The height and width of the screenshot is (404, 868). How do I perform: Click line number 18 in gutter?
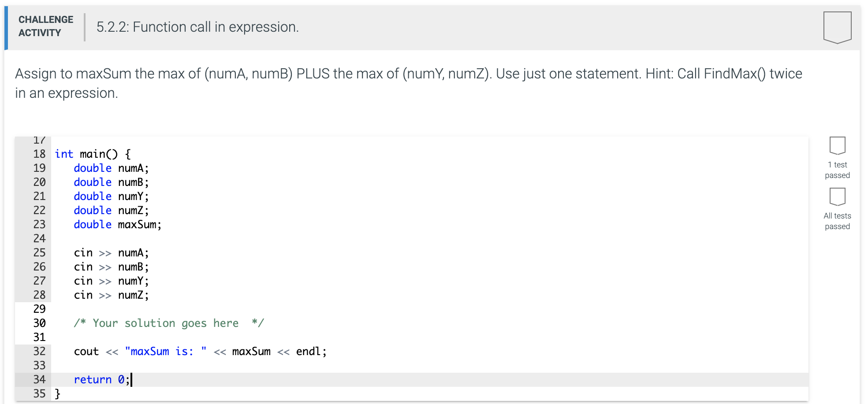tap(39, 154)
